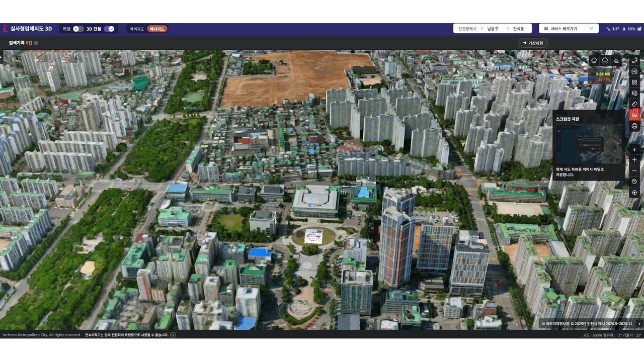
Task: Open the 서비스 바로가기 dropdown
Action: click(569, 29)
